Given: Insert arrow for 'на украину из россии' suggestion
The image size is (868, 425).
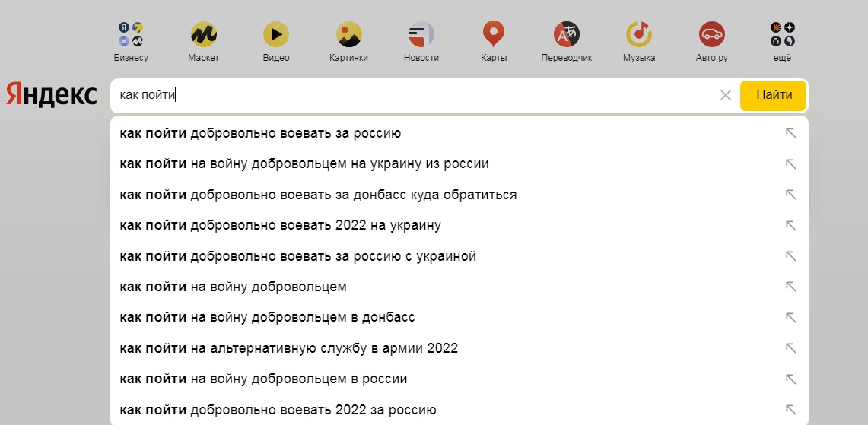Looking at the screenshot, I should click(x=790, y=163).
